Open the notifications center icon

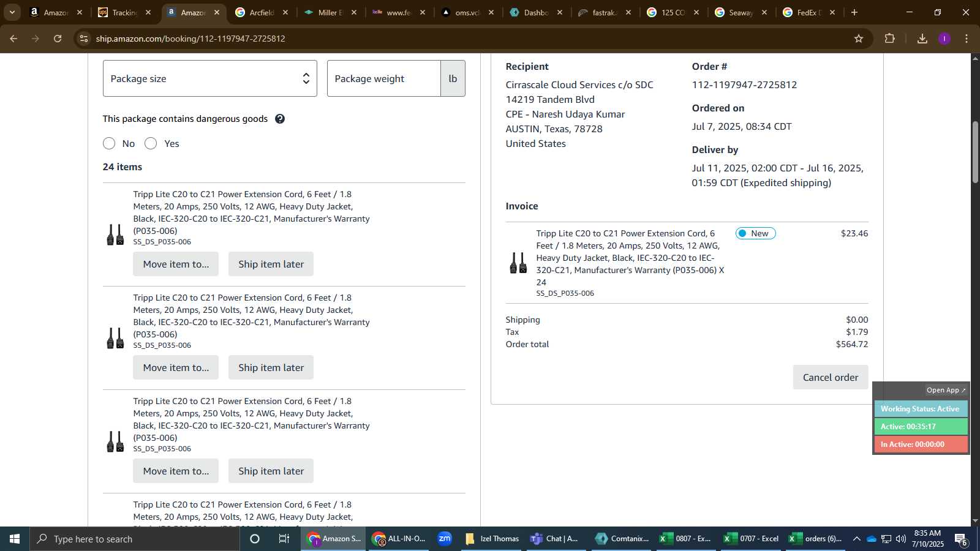tap(960, 539)
